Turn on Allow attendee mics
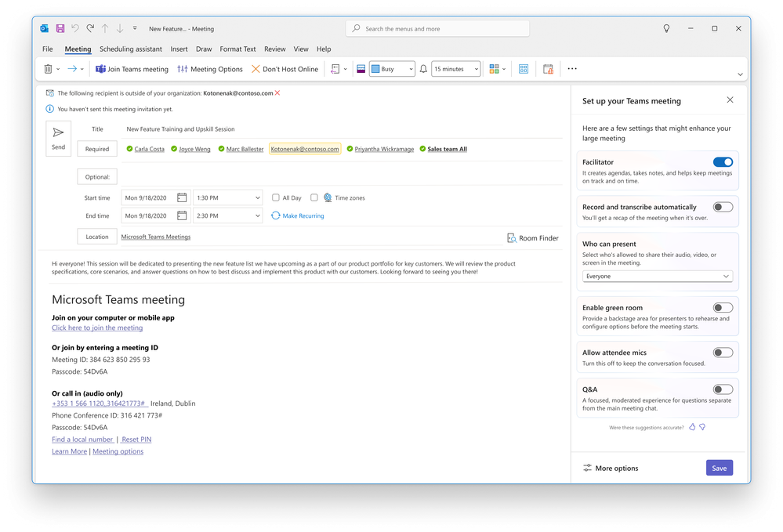The width and height of the screenshot is (783, 532). coord(723,353)
